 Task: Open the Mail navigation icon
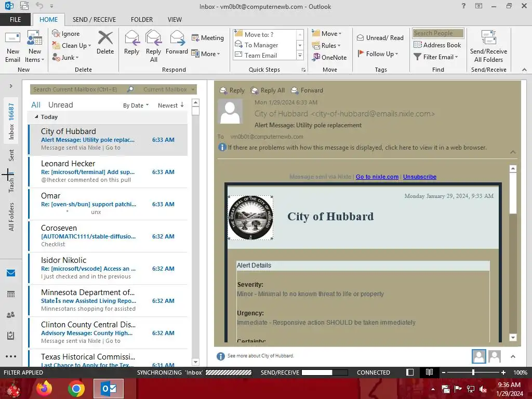[11, 273]
